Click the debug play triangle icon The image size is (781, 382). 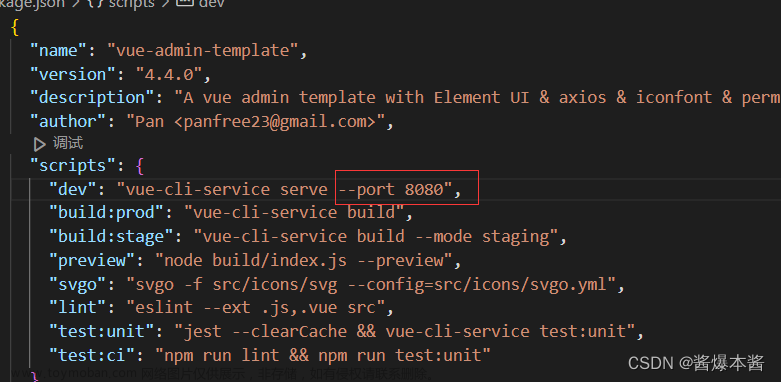coord(39,144)
